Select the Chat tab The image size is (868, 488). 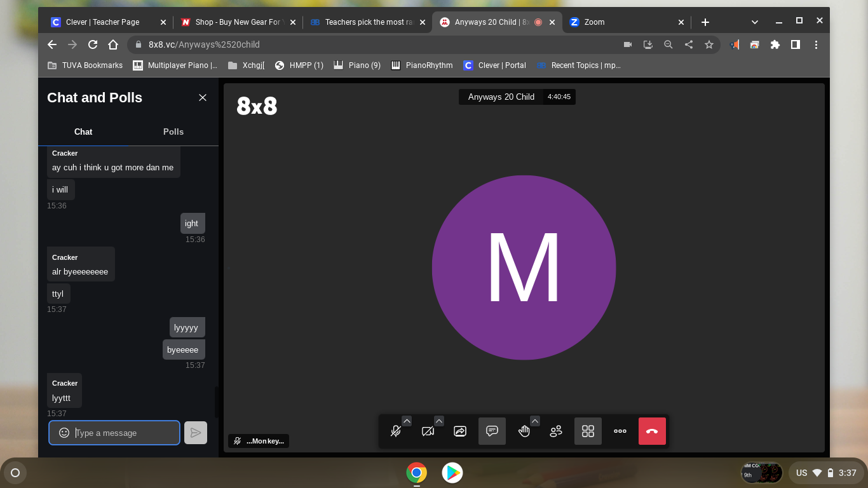[83, 132]
